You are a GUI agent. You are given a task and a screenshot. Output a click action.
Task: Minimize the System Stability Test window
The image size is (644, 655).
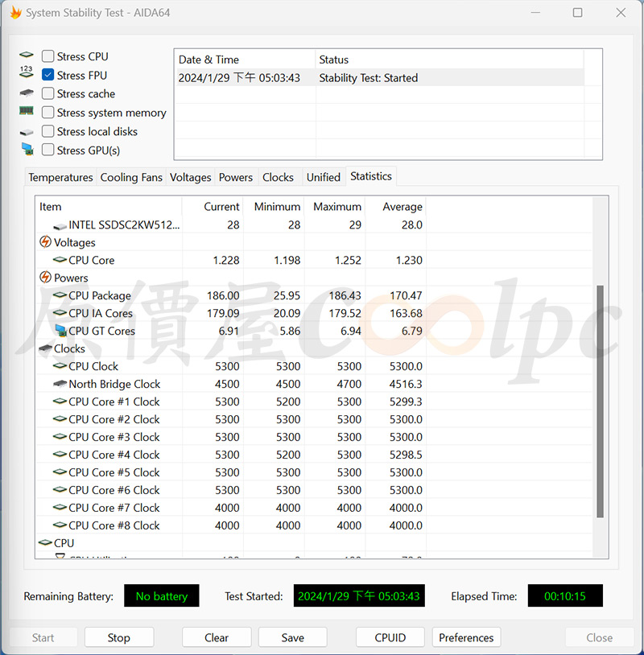[535, 13]
